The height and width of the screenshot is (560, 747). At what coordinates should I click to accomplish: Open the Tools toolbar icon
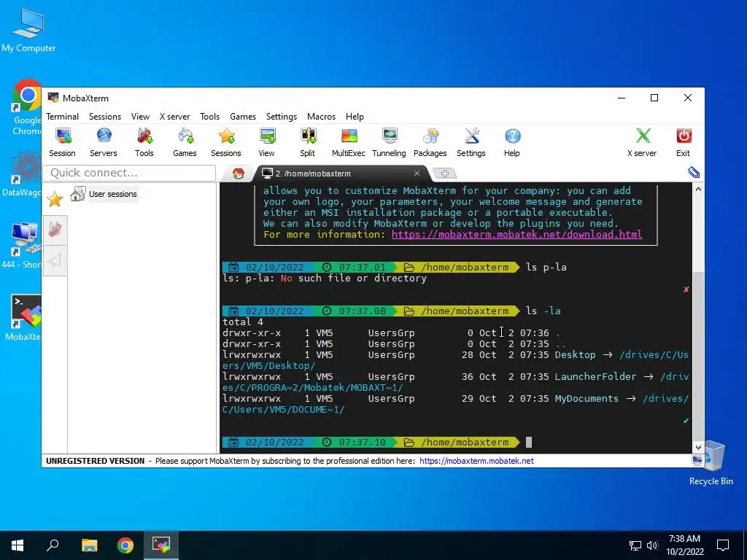click(x=144, y=142)
